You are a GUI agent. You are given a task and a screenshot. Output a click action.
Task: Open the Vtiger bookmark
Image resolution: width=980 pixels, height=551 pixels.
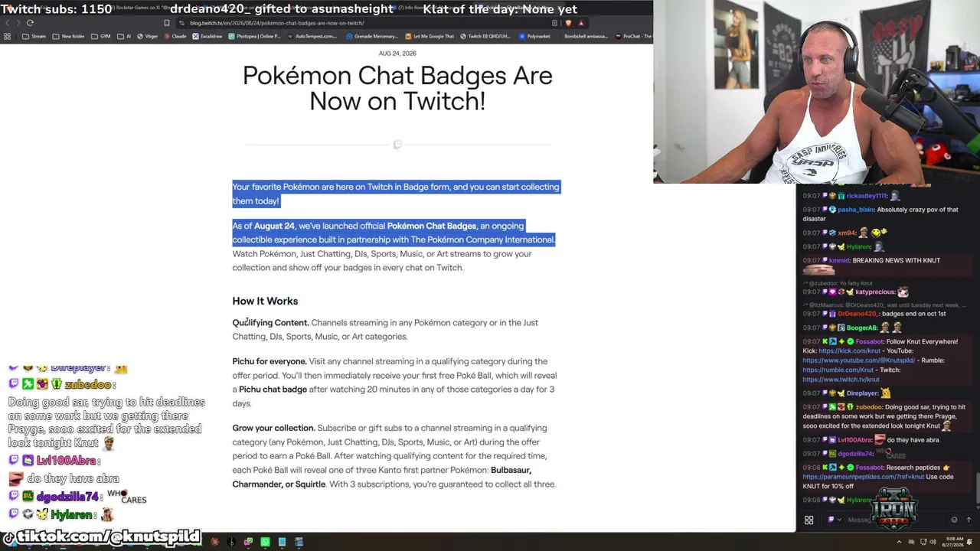[x=148, y=36]
